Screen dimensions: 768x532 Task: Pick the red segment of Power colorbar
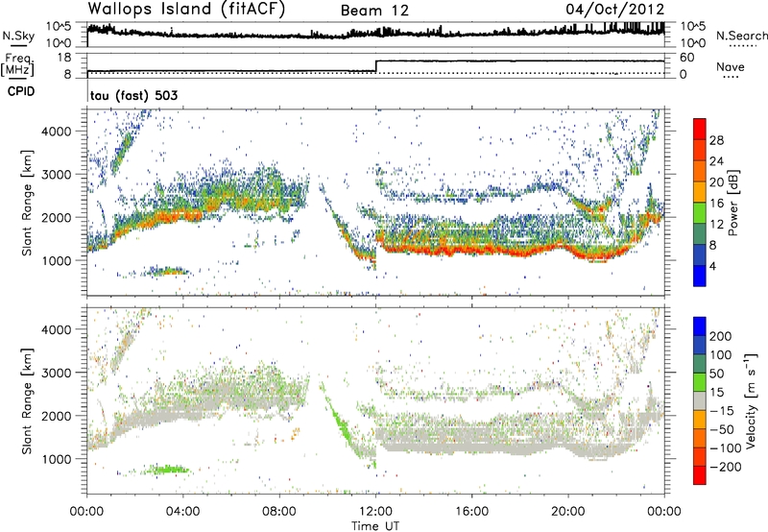[700, 130]
